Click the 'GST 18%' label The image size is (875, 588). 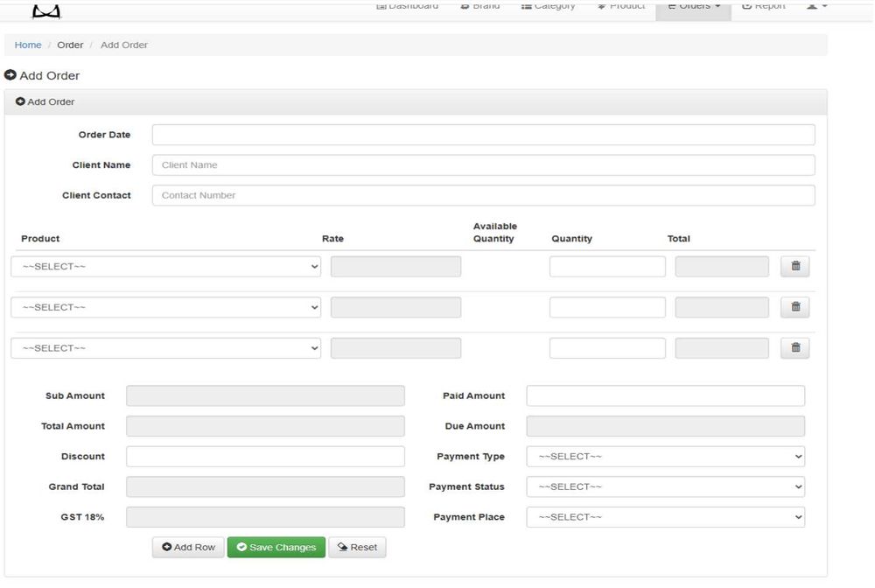pos(82,517)
